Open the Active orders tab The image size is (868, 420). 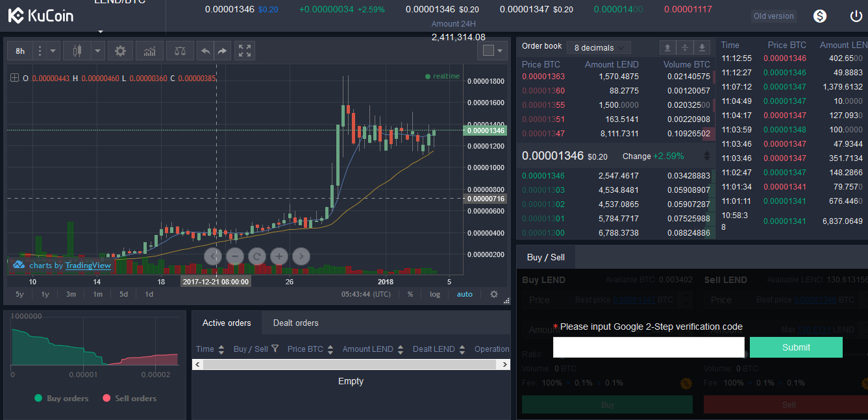226,322
